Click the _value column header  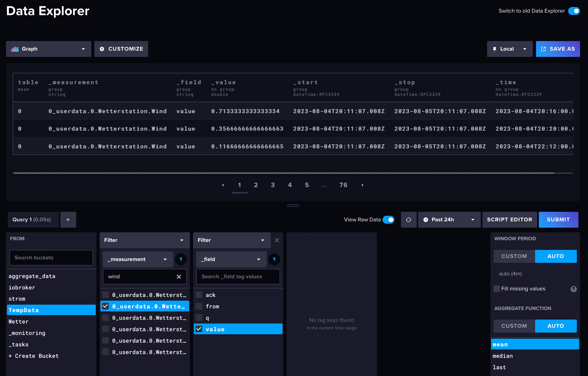pyautogui.click(x=224, y=82)
